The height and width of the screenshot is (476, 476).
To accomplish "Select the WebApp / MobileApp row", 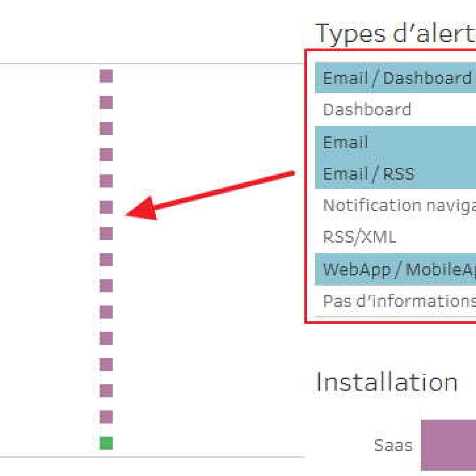I will pyautogui.click(x=395, y=269).
